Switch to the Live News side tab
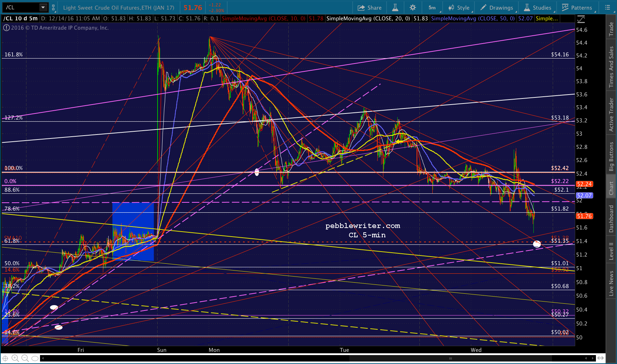Screen dimensions: 617x364 coord(611,283)
